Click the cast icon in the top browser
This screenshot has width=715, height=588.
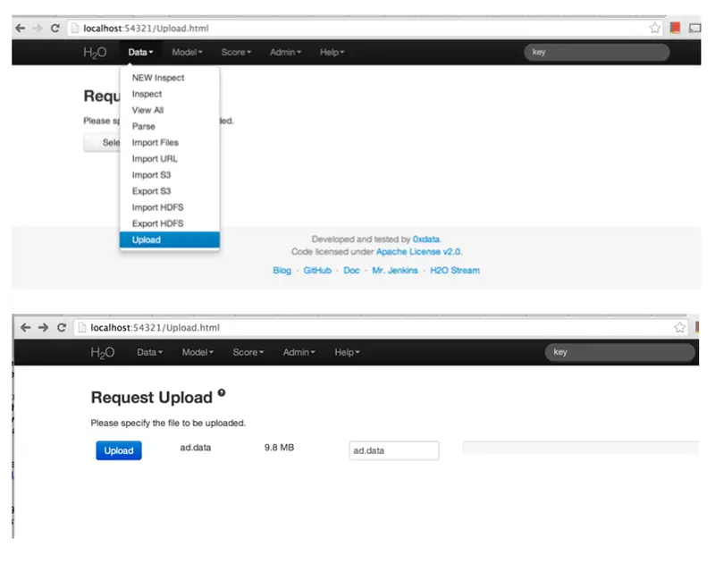point(695,29)
